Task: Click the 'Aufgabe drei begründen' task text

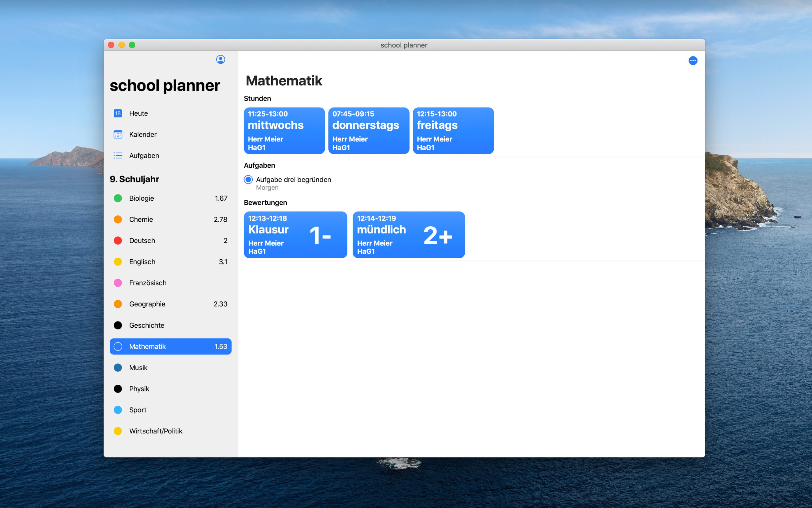Action: [x=294, y=180]
